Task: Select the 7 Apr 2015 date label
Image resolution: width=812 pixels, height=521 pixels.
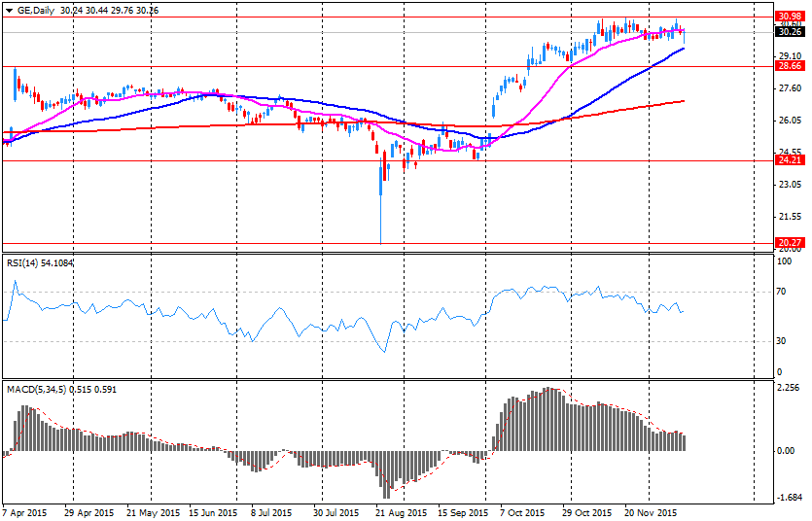Action: pos(24,512)
